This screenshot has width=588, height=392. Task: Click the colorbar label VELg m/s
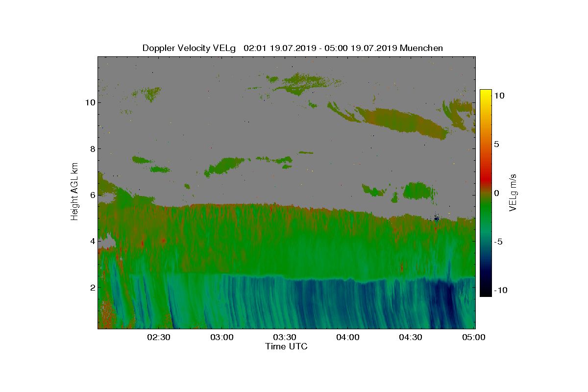514,192
